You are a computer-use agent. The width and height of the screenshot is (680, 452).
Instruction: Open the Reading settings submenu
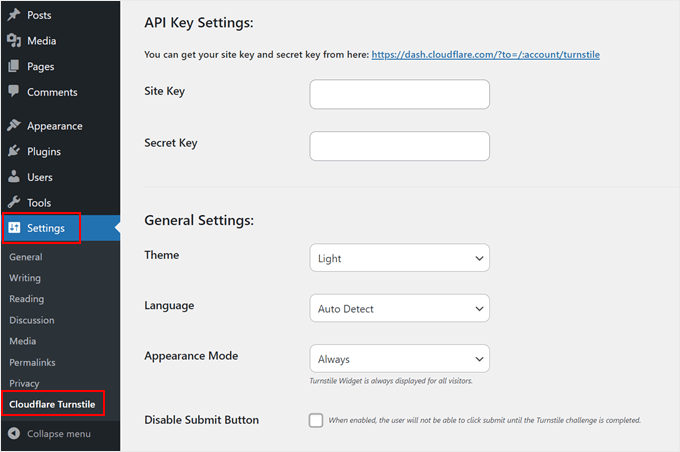(27, 299)
